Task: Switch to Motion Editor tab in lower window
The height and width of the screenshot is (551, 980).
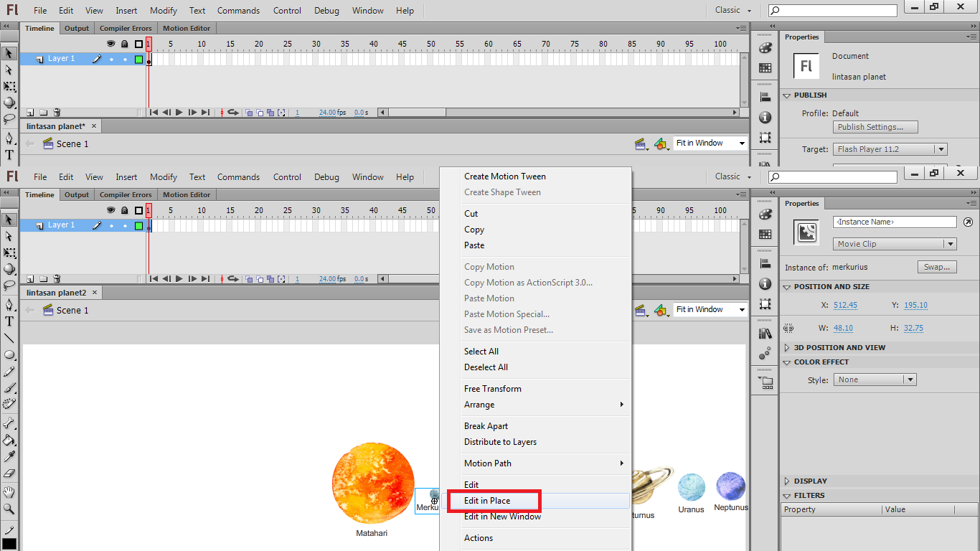Action: coord(187,194)
